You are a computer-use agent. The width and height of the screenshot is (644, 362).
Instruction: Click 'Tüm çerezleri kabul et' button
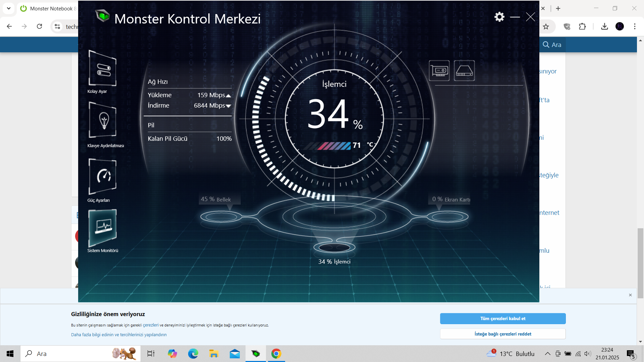pos(502,318)
